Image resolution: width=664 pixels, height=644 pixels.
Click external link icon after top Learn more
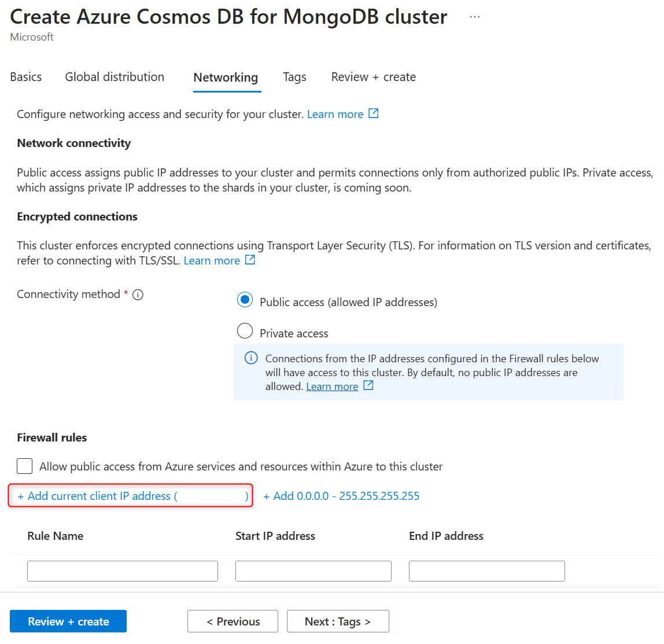[x=373, y=113]
